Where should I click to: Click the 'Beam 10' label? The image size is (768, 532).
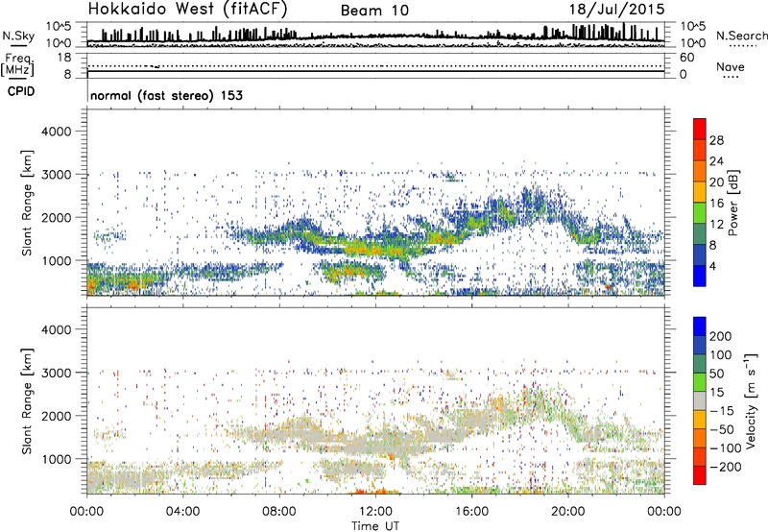click(374, 11)
